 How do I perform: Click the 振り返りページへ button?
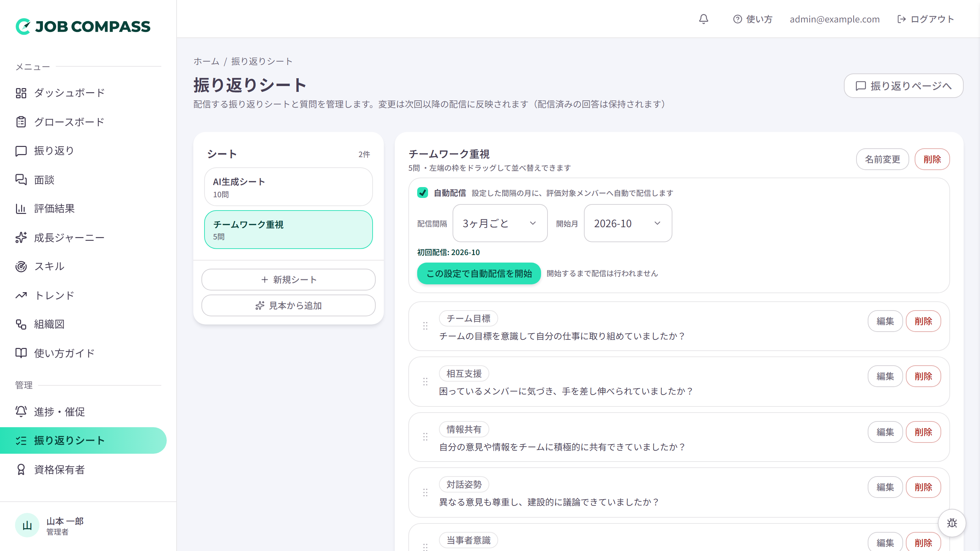pos(903,86)
